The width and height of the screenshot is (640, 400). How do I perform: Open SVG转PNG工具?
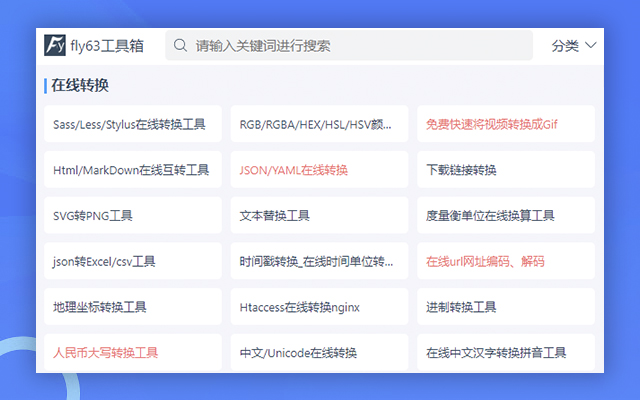[x=133, y=216]
